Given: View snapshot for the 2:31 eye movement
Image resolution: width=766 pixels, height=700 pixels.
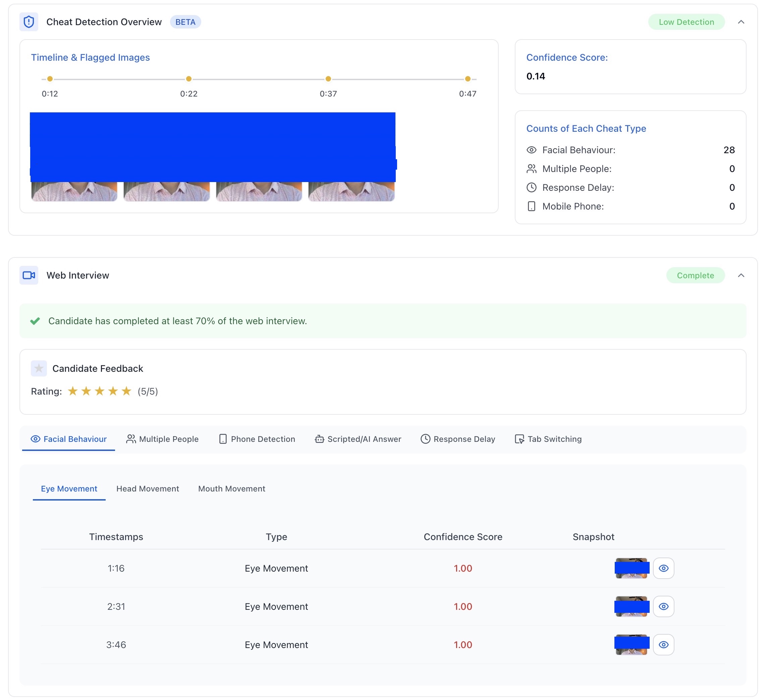Looking at the screenshot, I should click(663, 606).
